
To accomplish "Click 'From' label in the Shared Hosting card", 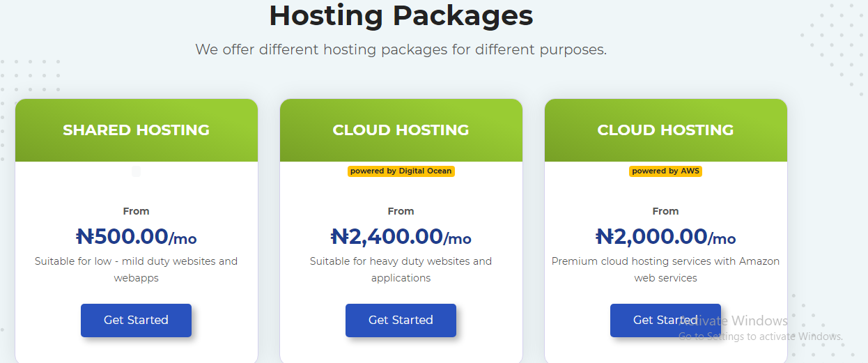I will pos(136,211).
